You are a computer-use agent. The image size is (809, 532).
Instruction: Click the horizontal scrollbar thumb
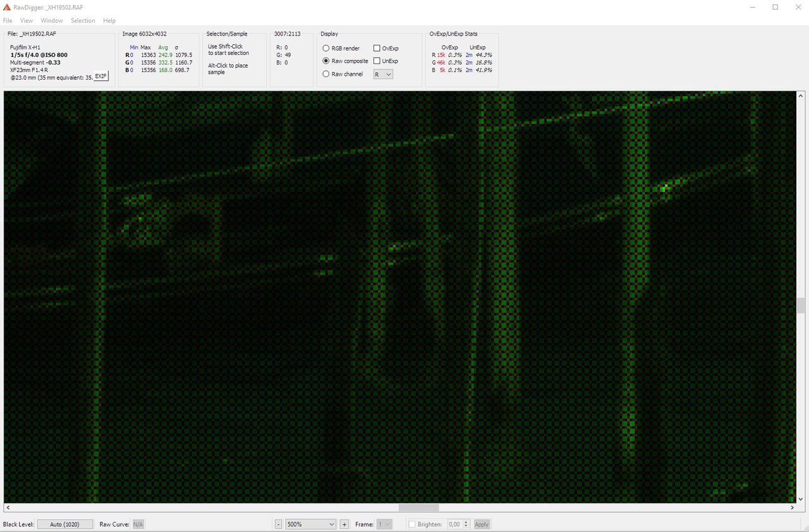418,508
